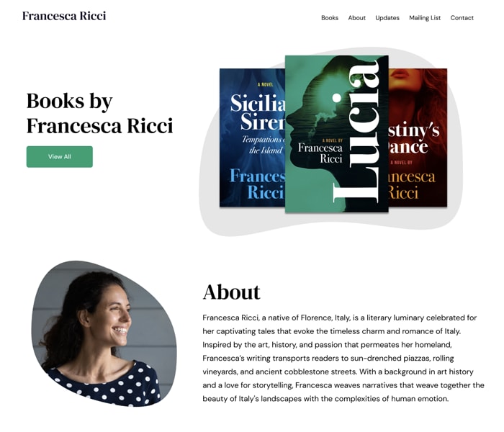504x432 pixels.
Task: Open the Destiny's Dance book cover
Action: point(418,138)
